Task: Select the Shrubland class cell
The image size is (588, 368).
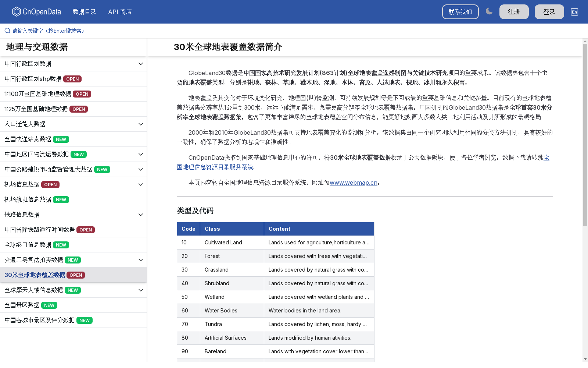Action: tap(232, 283)
